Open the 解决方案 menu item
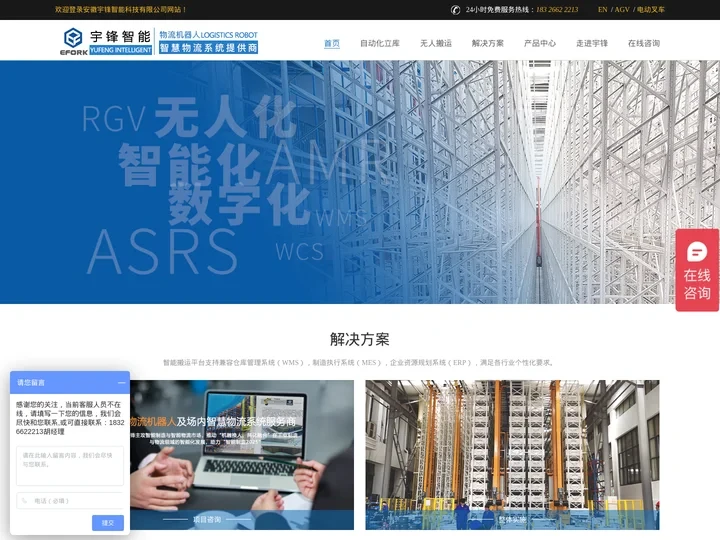This screenshot has width=720, height=540. click(488, 43)
